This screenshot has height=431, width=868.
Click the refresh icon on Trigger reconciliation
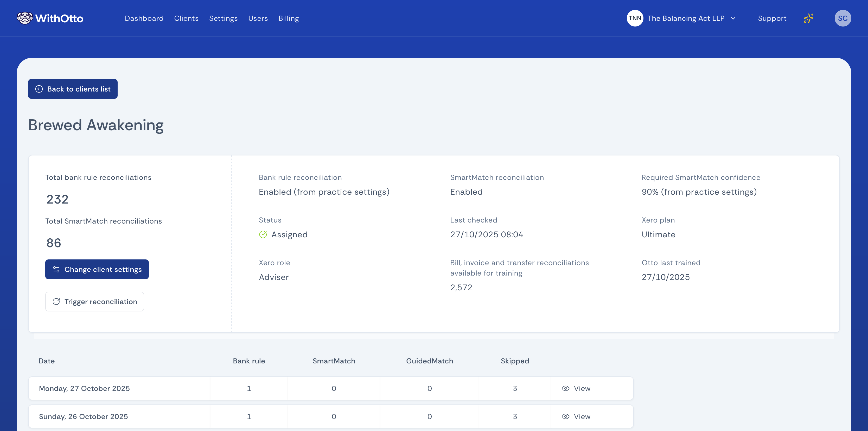click(x=56, y=302)
